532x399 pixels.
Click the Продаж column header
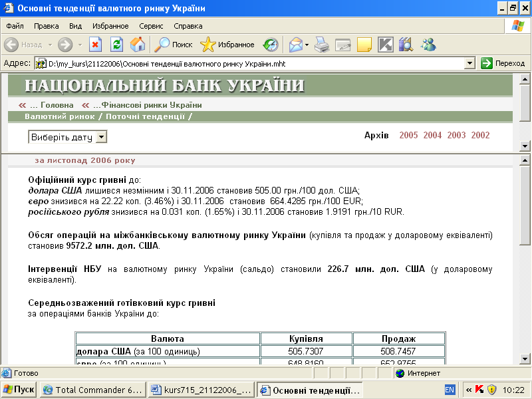pos(398,338)
